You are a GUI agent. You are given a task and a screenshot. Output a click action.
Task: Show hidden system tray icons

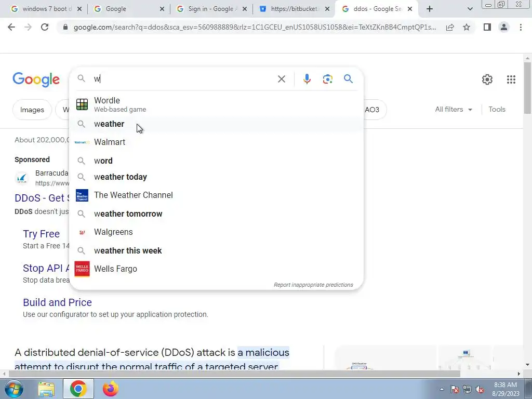442,389
